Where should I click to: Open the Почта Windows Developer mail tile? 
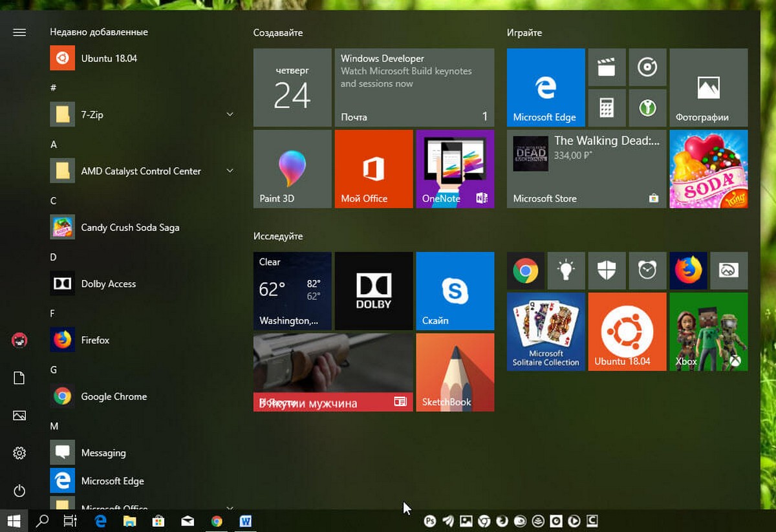(415, 87)
